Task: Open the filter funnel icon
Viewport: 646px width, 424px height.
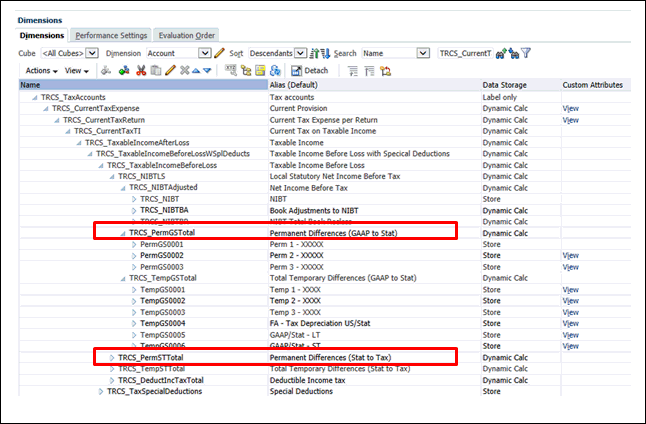Action: [526, 53]
